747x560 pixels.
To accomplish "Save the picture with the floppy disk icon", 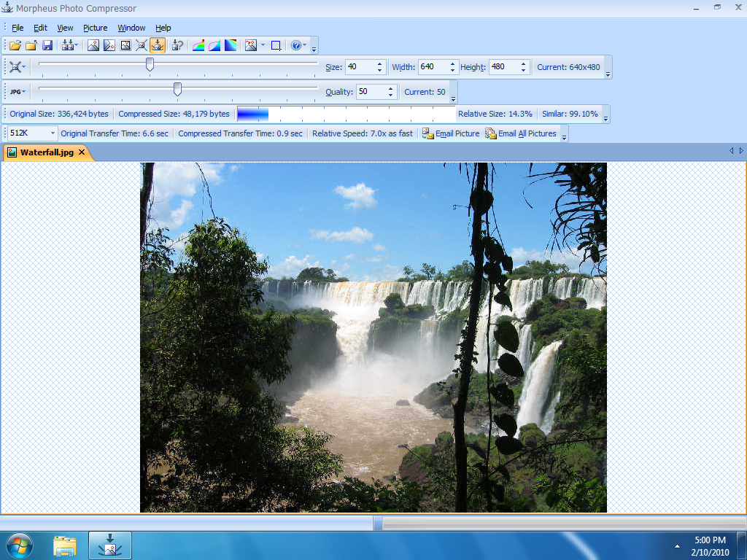I will point(47,45).
